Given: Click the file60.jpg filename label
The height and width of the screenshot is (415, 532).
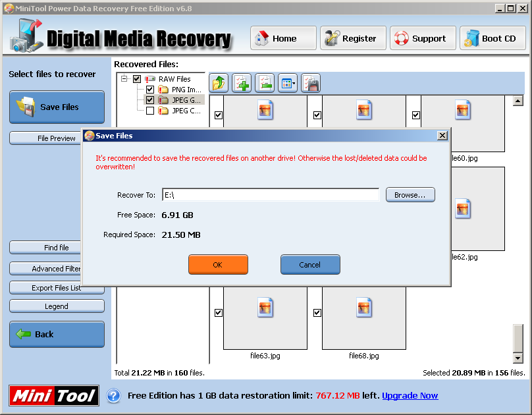Looking at the screenshot, I should coord(464,158).
